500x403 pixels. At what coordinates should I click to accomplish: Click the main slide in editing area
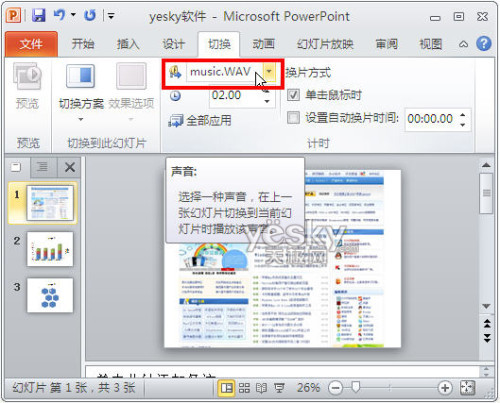click(282, 259)
